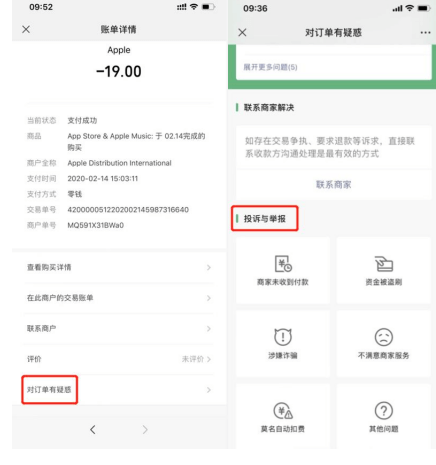
Task: Pick the 不满意商家服务 sad face icon
Action: [384, 337]
